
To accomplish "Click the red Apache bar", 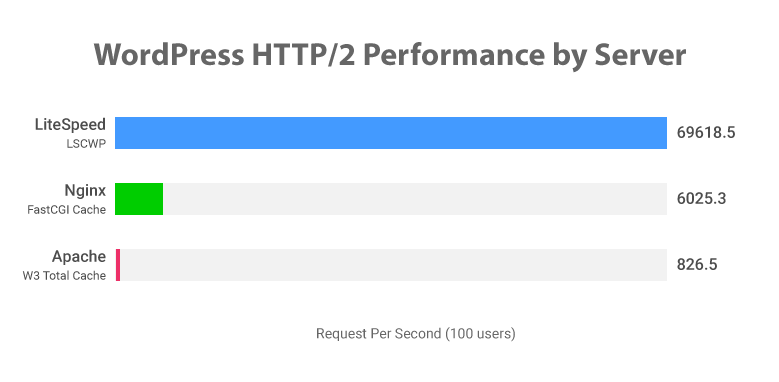I will pos(118,265).
